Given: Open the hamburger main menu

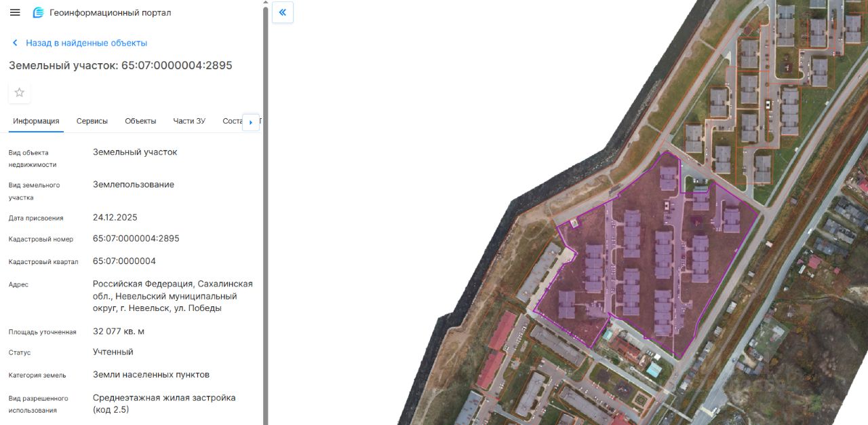Looking at the screenshot, I should [x=15, y=12].
